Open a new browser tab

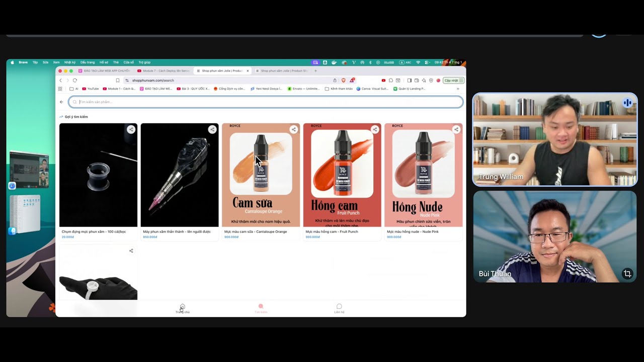tap(315, 71)
